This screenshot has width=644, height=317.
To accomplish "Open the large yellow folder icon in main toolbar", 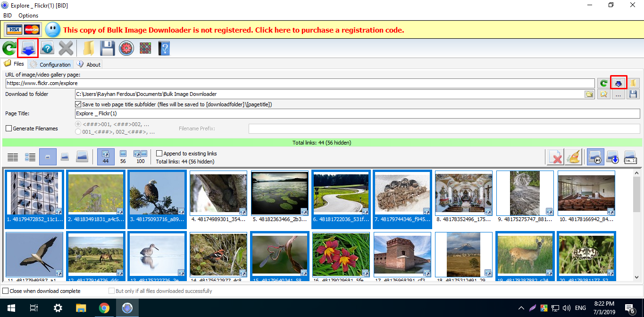I will coord(88,48).
